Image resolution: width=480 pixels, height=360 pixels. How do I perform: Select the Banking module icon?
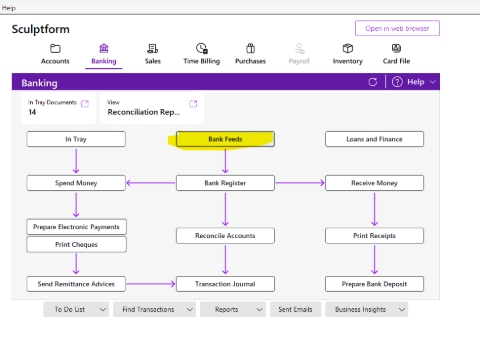[104, 48]
